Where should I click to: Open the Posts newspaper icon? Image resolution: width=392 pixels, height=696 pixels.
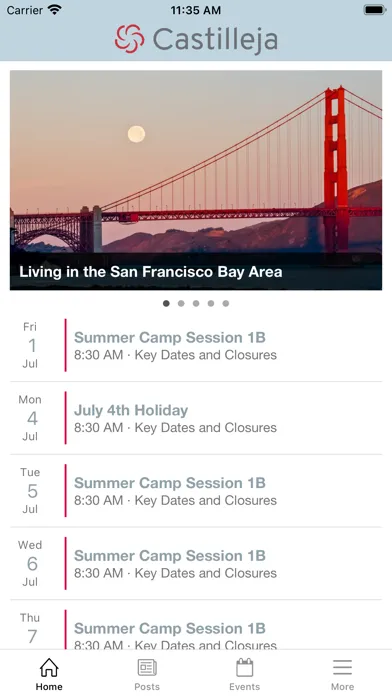[147, 668]
